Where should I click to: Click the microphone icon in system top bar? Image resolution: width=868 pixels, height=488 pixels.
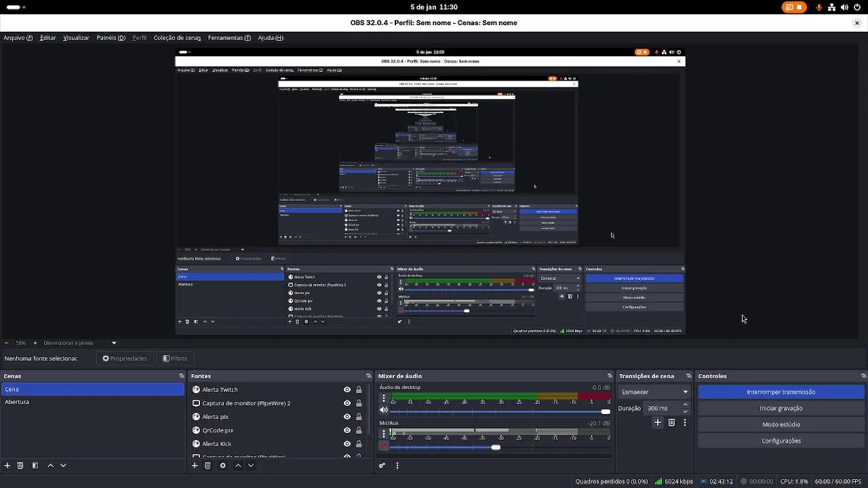[x=819, y=7]
